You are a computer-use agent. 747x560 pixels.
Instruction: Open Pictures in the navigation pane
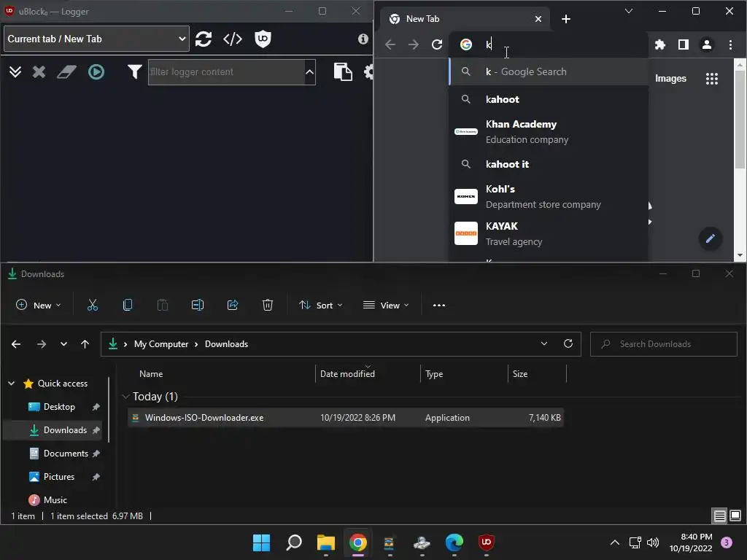tap(59, 477)
